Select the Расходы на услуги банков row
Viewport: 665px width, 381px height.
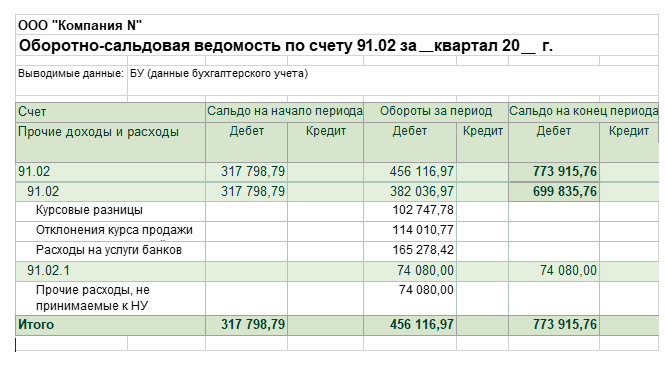pos(337,251)
